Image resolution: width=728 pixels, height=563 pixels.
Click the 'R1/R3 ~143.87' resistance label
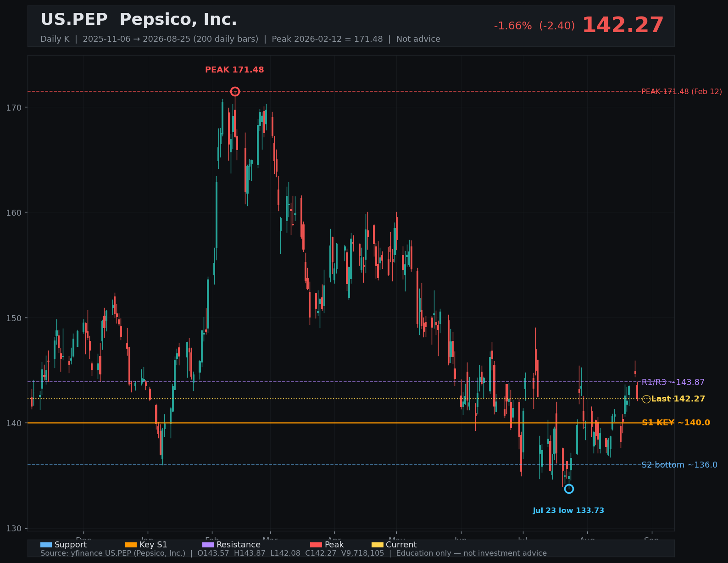pos(673,382)
